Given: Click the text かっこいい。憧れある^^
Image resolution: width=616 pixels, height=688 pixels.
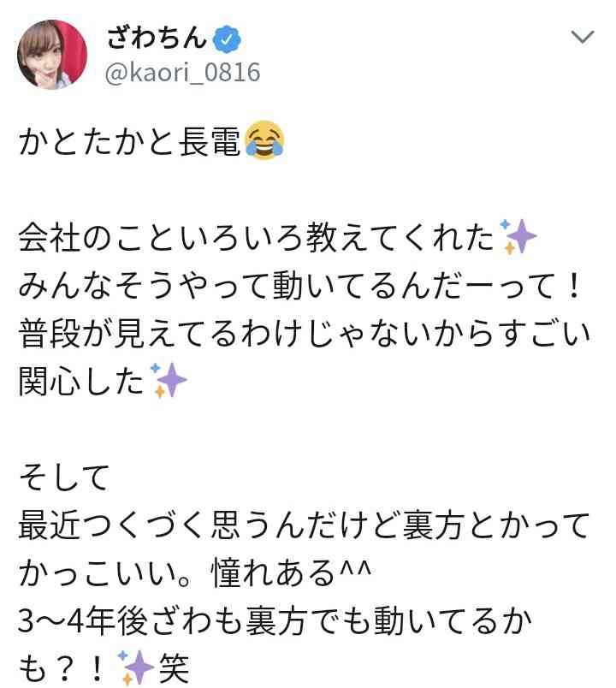Looking at the screenshot, I should coord(195,572).
